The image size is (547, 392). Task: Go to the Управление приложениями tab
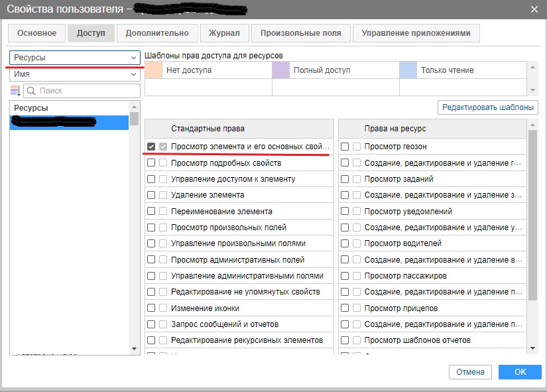tap(416, 33)
